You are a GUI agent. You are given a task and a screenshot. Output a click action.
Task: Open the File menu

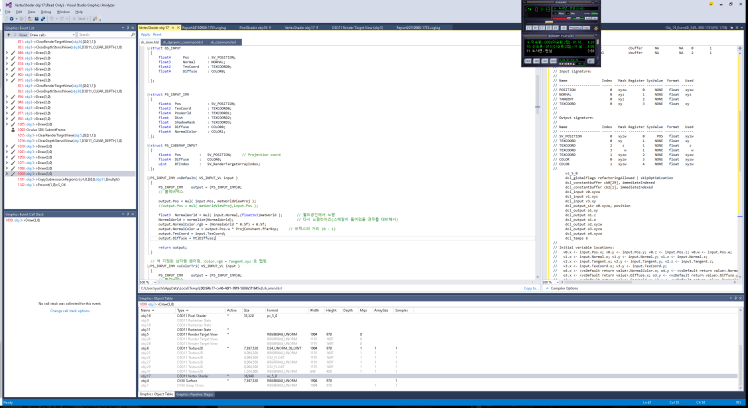pyautogui.click(x=8, y=12)
